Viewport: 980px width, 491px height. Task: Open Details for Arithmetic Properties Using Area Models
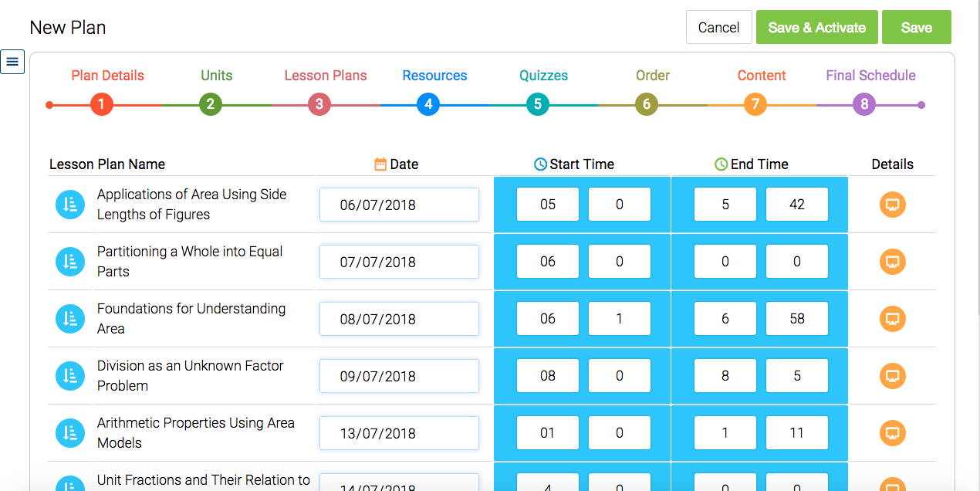892,433
